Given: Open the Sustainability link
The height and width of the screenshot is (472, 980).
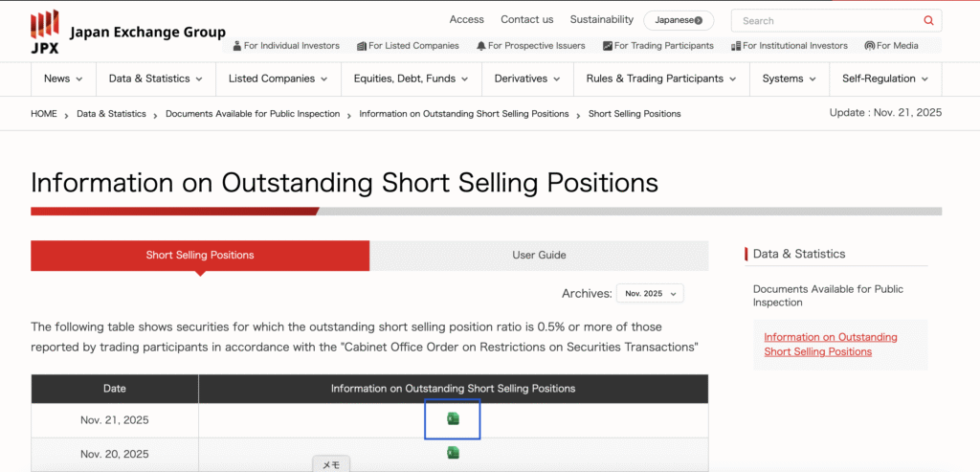Looking at the screenshot, I should 601,19.
